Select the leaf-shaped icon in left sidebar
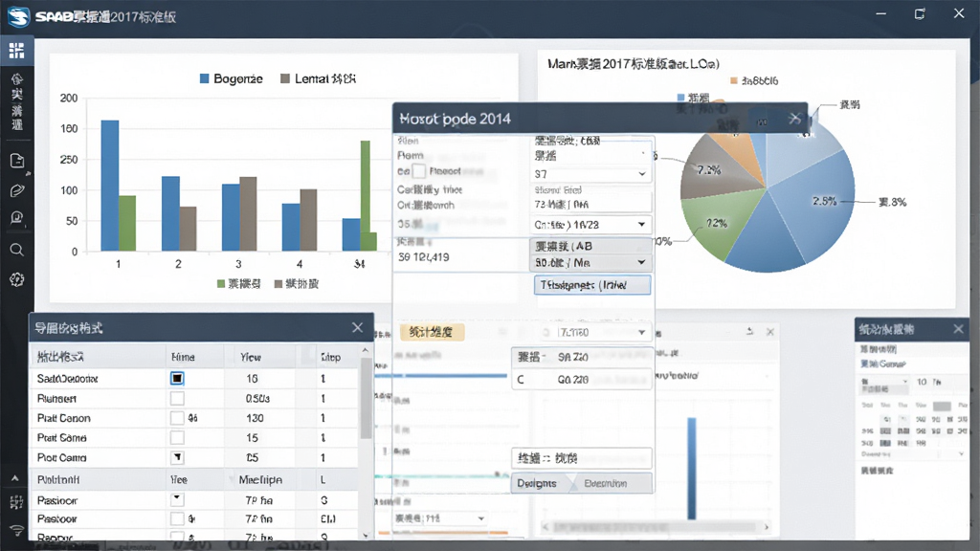The width and height of the screenshot is (980, 551). [17, 190]
